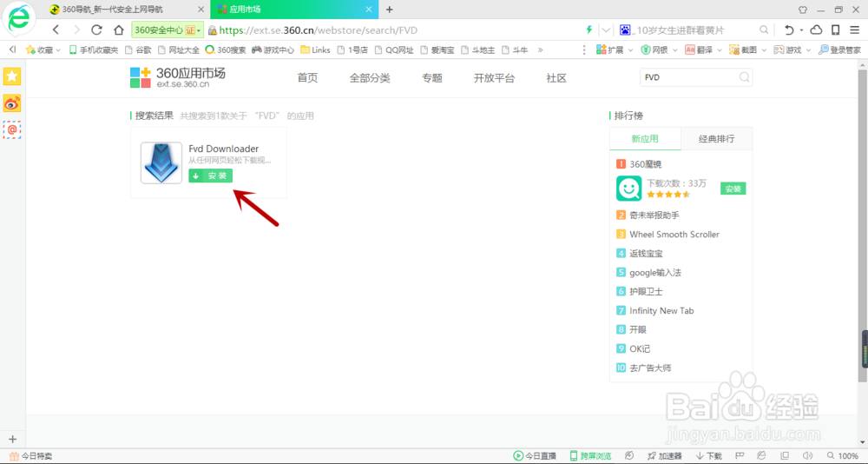Click the magnifier in the browser search box
Viewport: 868px width, 464px height.
click(763, 30)
